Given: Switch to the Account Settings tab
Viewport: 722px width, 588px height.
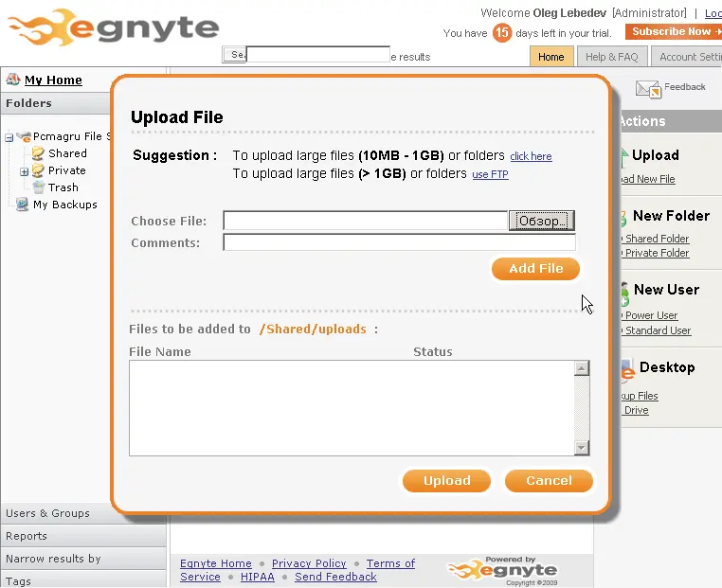Looking at the screenshot, I should (x=687, y=57).
